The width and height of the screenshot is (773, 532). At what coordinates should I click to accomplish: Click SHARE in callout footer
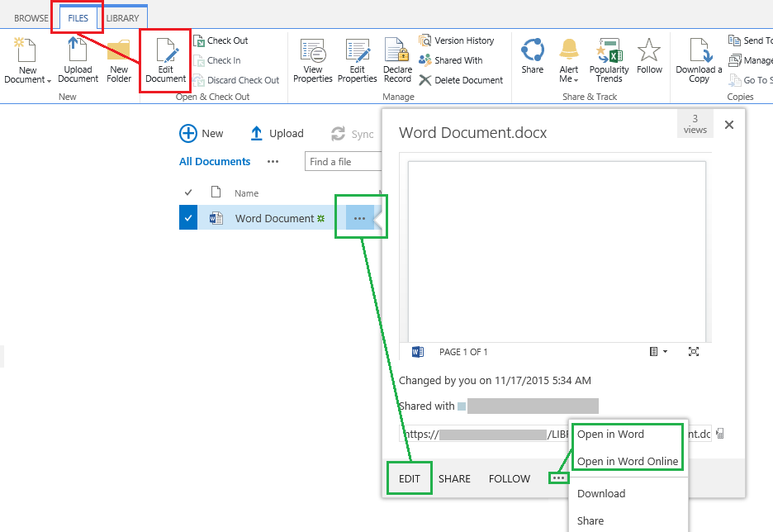454,479
